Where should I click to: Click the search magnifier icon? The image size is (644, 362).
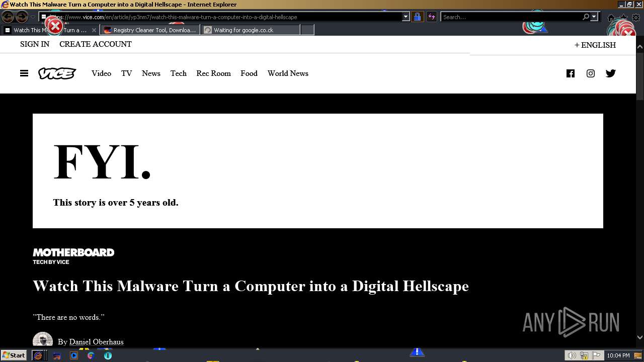(x=586, y=17)
